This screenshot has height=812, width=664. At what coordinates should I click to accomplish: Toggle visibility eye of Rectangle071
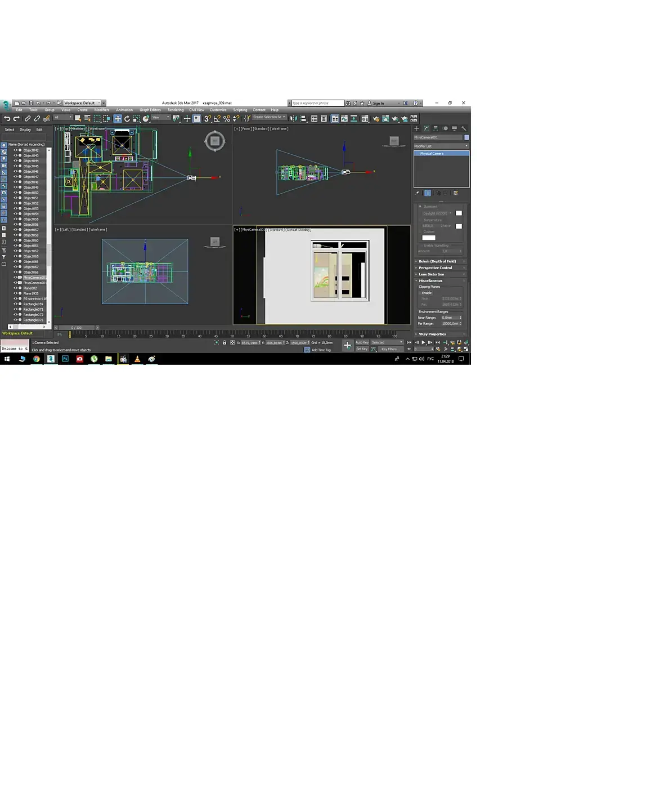[x=15, y=309]
